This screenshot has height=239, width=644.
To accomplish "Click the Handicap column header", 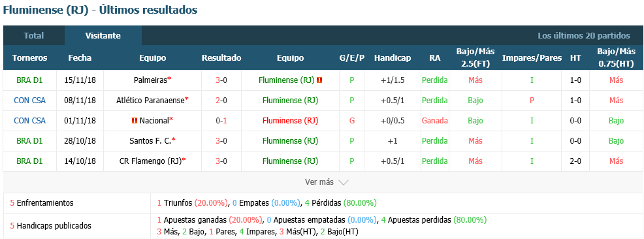I will [393, 58].
